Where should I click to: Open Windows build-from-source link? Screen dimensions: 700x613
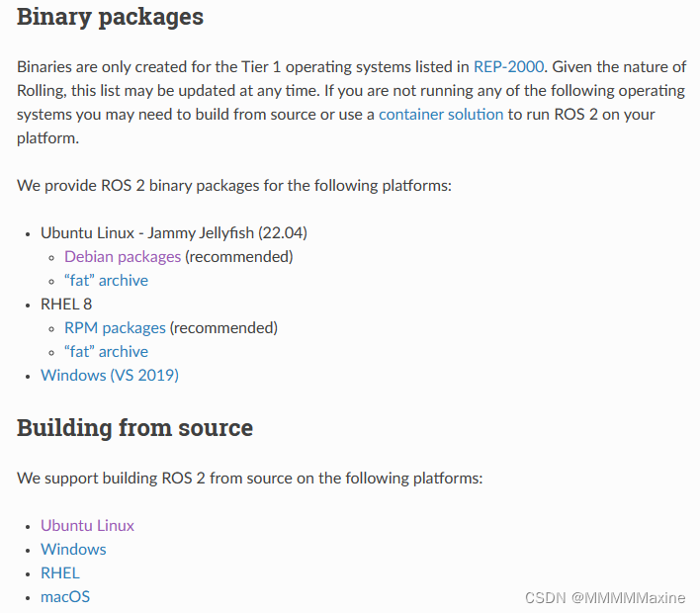73,549
